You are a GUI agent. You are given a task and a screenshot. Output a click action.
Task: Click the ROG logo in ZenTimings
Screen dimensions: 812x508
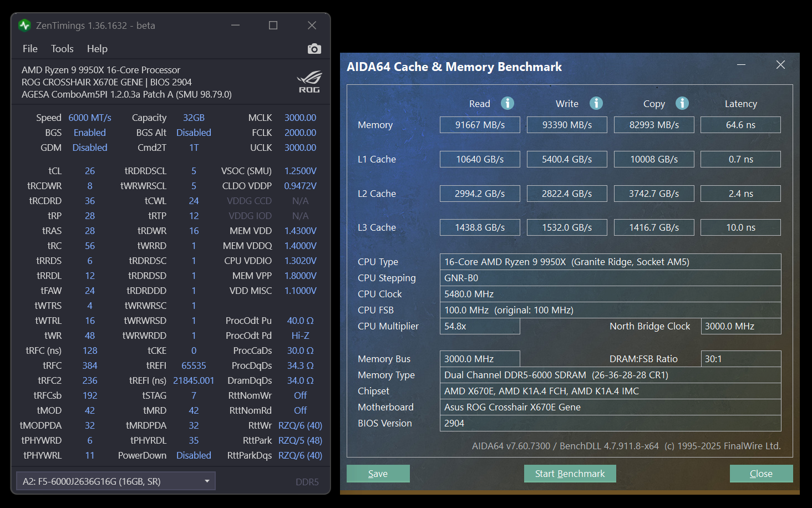click(309, 82)
